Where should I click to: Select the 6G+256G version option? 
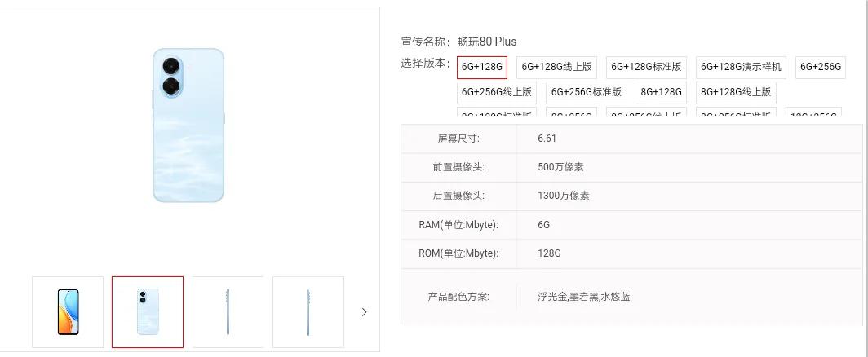pos(820,67)
